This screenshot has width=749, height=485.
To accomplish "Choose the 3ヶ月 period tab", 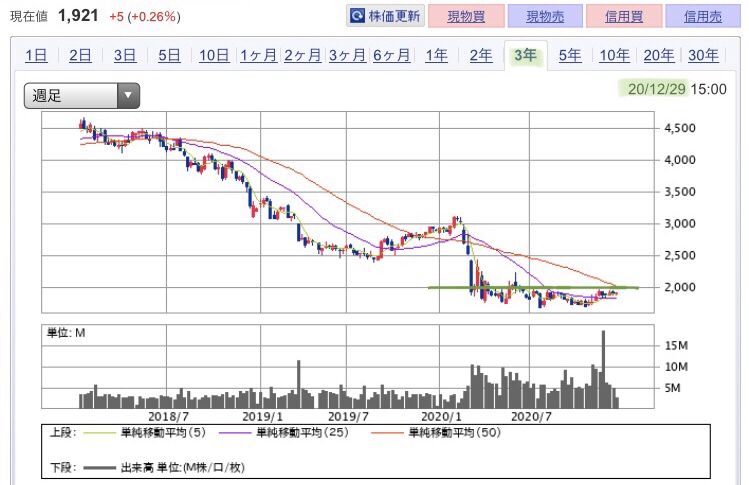I will [x=347, y=55].
